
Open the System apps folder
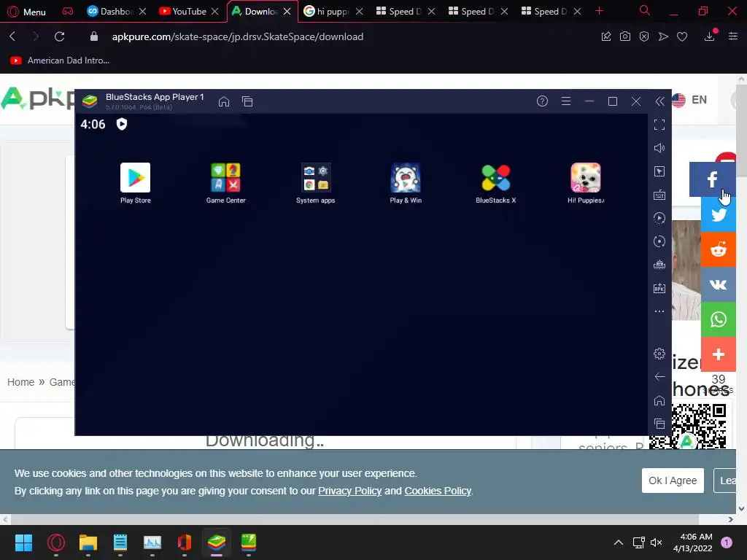point(315,183)
